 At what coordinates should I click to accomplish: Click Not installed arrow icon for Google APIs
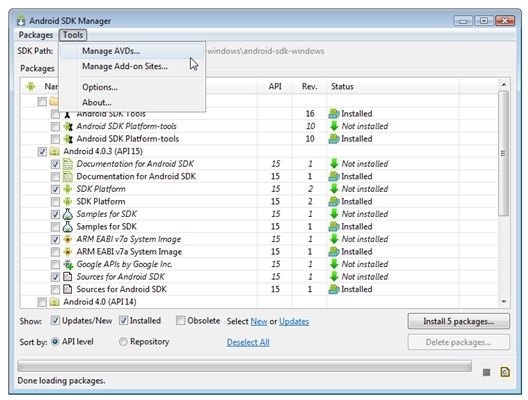(x=334, y=264)
